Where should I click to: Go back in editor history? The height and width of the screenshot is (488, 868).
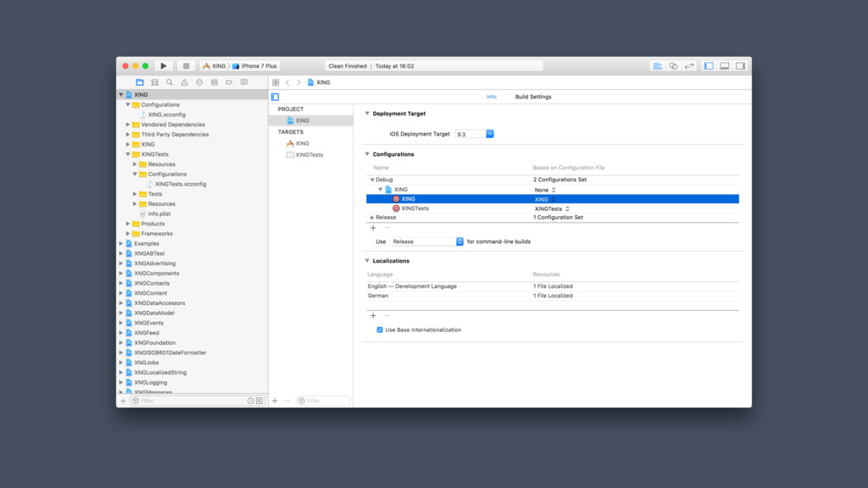(x=287, y=82)
